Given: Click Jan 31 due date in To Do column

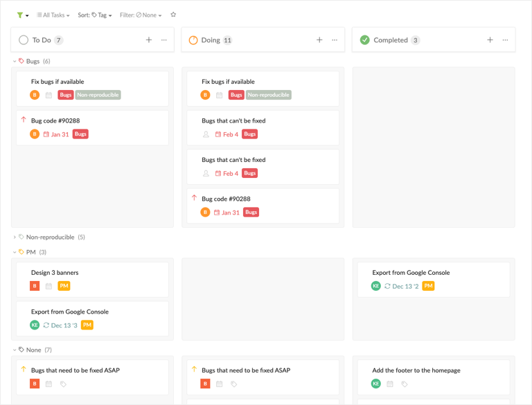Looking at the screenshot, I should point(56,134).
